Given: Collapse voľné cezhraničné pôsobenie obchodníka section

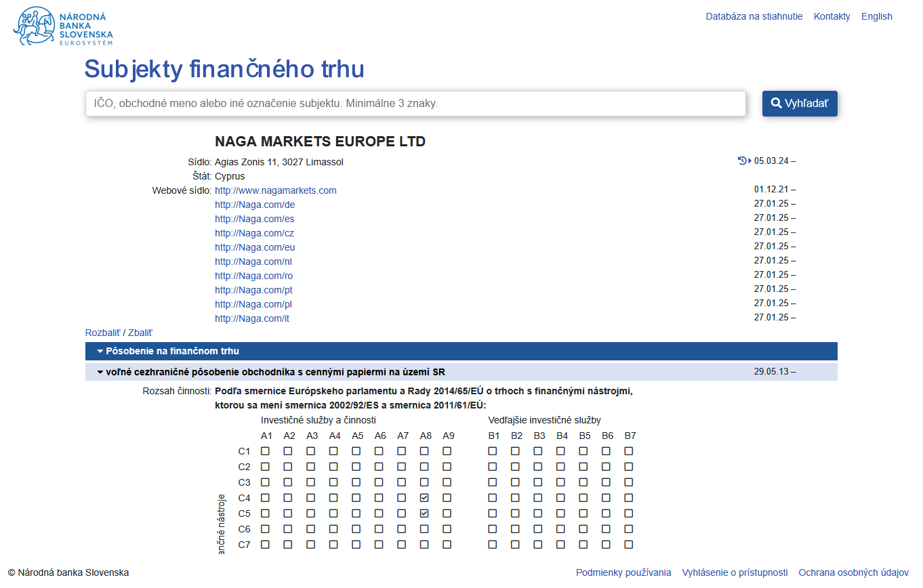Looking at the screenshot, I should click(x=462, y=372).
